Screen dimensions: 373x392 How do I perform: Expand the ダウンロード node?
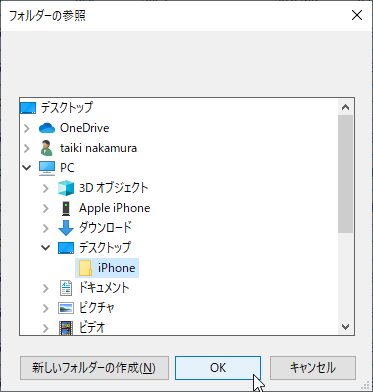[46, 228]
